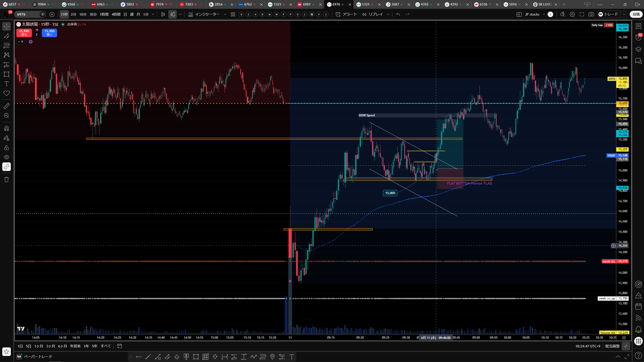Open the indicator templates grid icon
This screenshot has height=362, width=644.
(233, 14)
